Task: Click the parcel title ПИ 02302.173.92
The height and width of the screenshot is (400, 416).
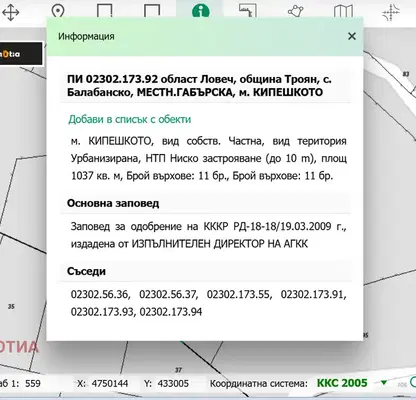Action: point(112,79)
